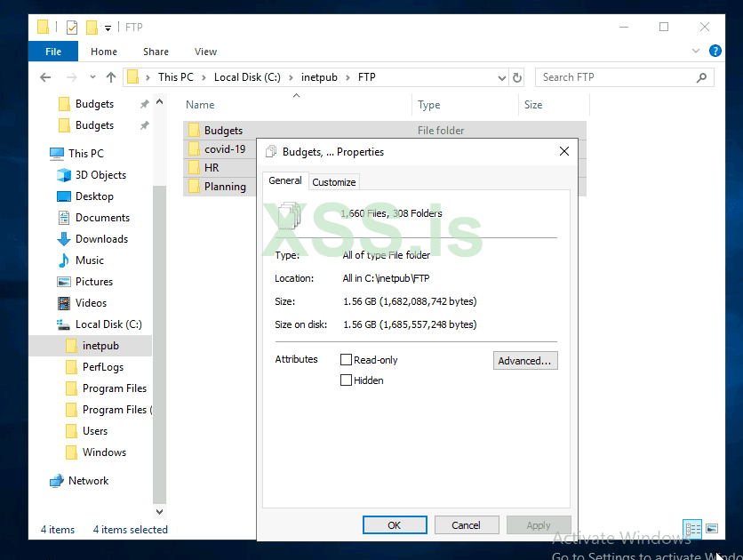Image resolution: width=743 pixels, height=560 pixels.
Task: Open Pictures in navigation pane
Action: 94,282
